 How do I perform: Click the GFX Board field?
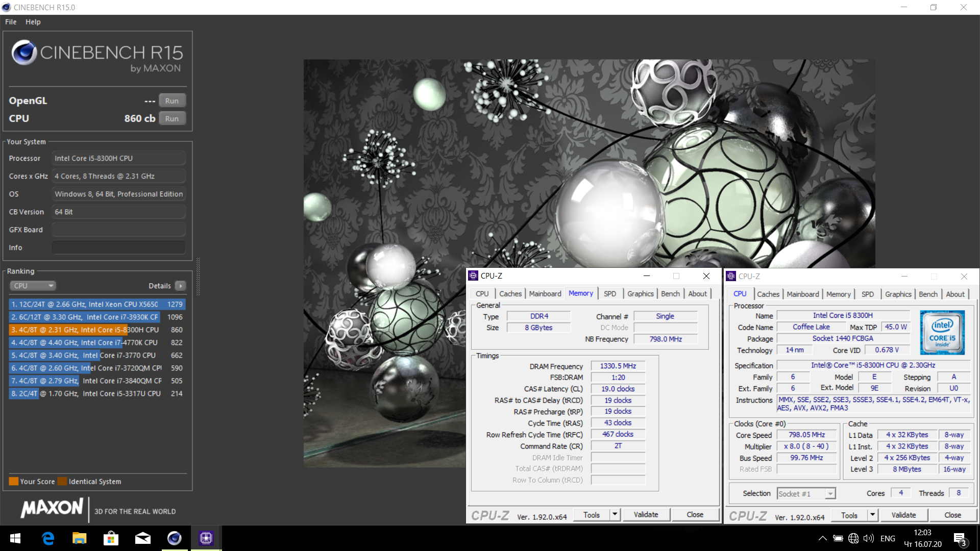(118, 230)
